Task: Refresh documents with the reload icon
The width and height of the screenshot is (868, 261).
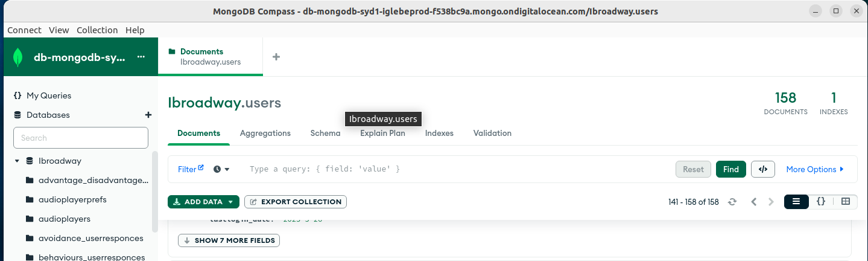Action: pos(732,202)
